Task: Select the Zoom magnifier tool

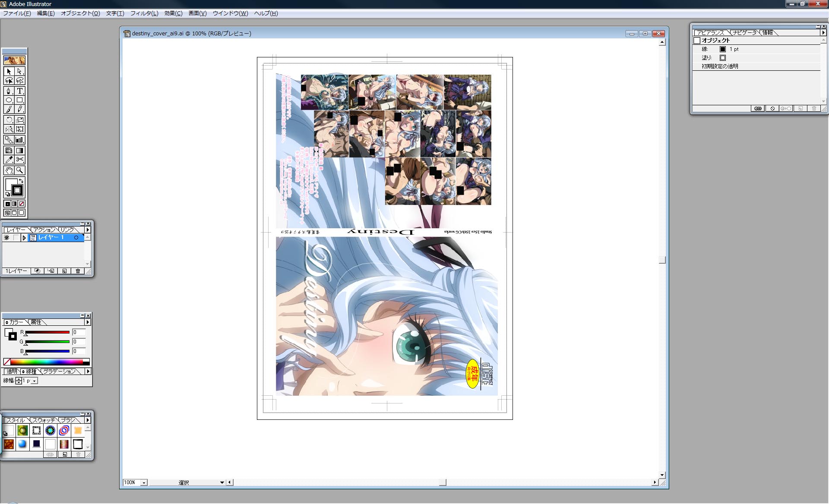Action: (x=20, y=170)
